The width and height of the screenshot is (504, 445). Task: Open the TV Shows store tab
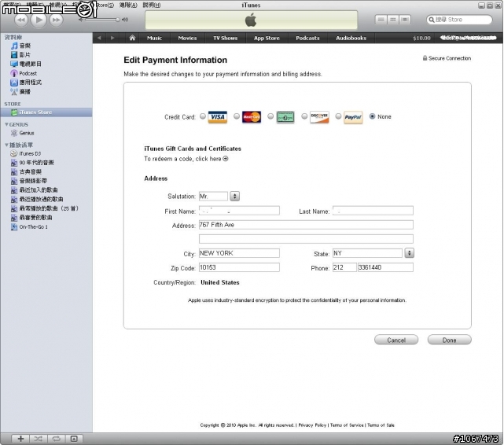tap(226, 38)
